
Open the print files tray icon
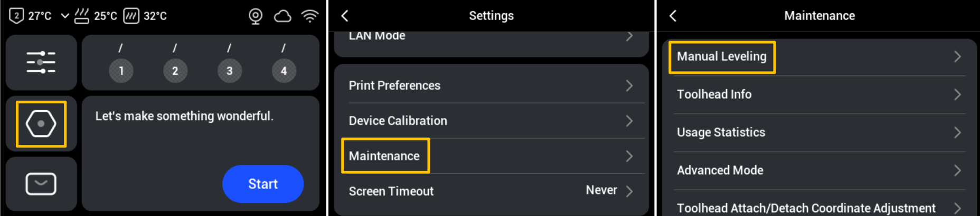pyautogui.click(x=41, y=184)
